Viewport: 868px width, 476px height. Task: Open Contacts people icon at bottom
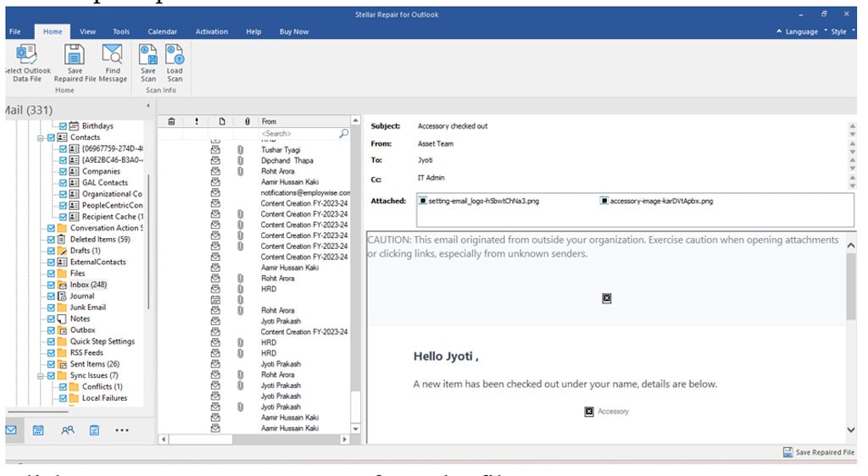68,430
